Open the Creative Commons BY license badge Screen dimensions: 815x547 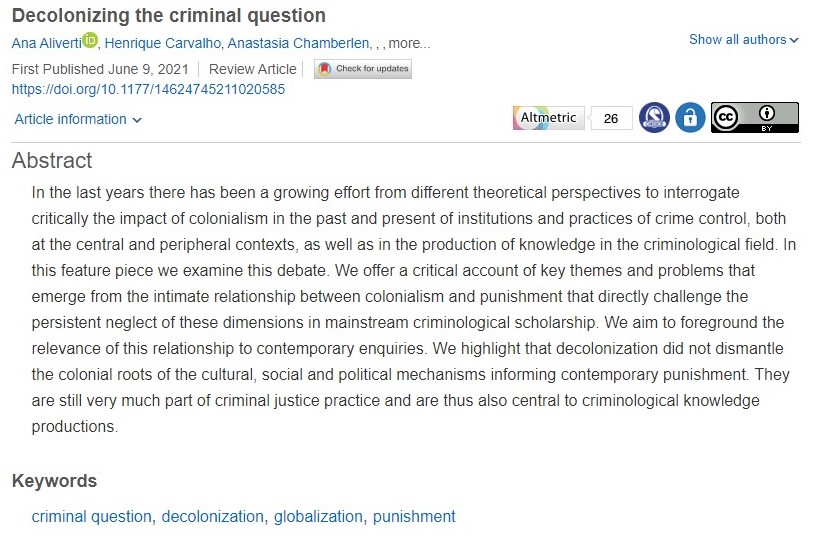click(754, 118)
